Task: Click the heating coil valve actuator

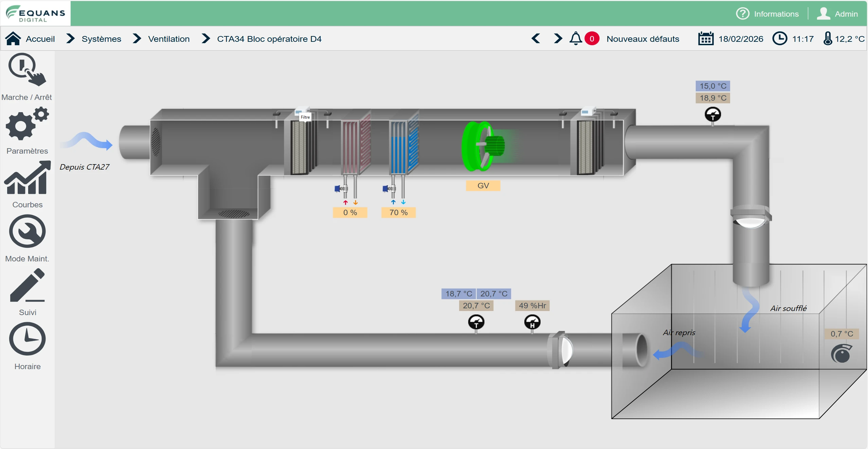Action: tap(340, 189)
